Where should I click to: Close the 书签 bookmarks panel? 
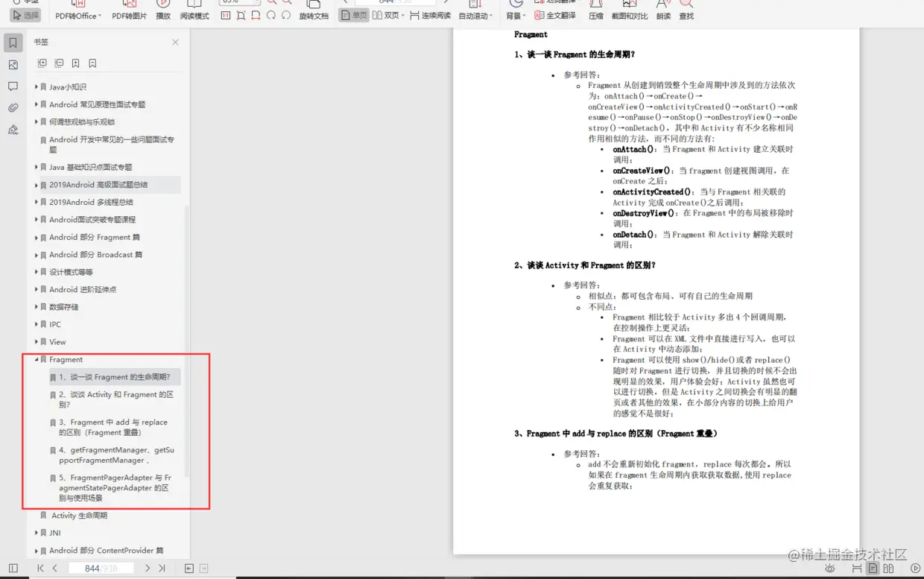point(175,42)
